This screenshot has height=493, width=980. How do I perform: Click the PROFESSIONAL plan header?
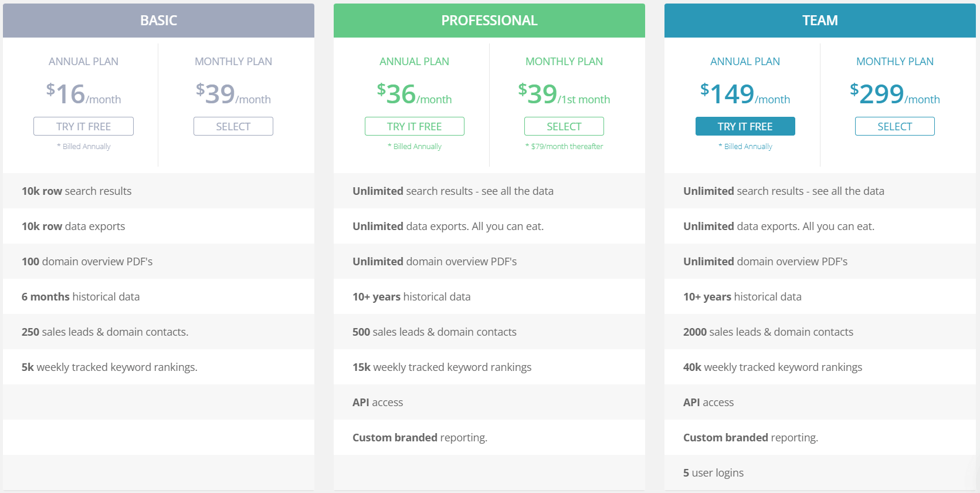pyautogui.click(x=489, y=21)
